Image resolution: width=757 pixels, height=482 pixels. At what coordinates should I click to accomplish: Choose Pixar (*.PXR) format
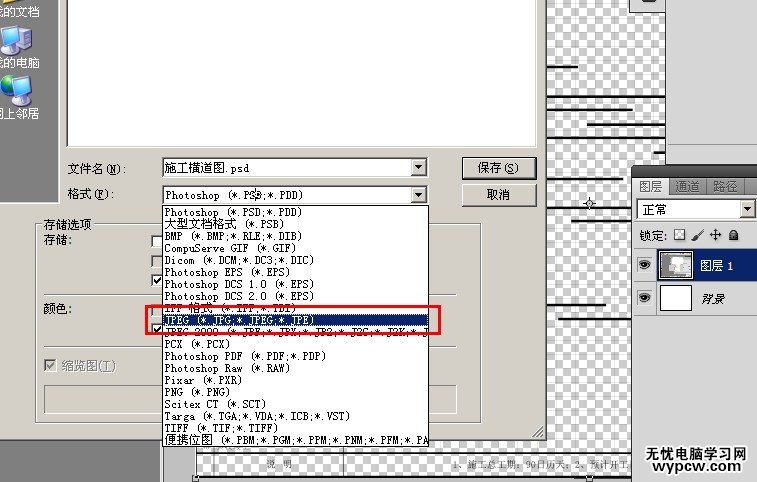295,380
